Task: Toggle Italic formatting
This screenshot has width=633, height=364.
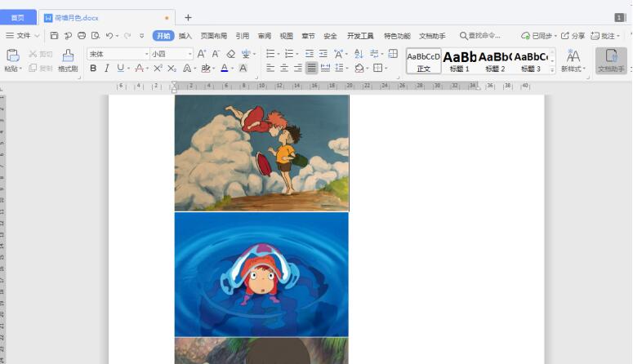Action: point(106,69)
